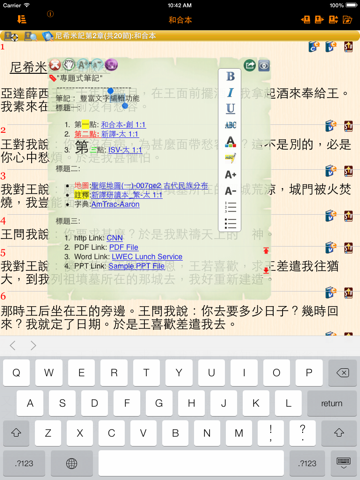Viewport: 360px width, 480px height.
Task: Open the orange list menu icon in header
Action: coord(22,19)
